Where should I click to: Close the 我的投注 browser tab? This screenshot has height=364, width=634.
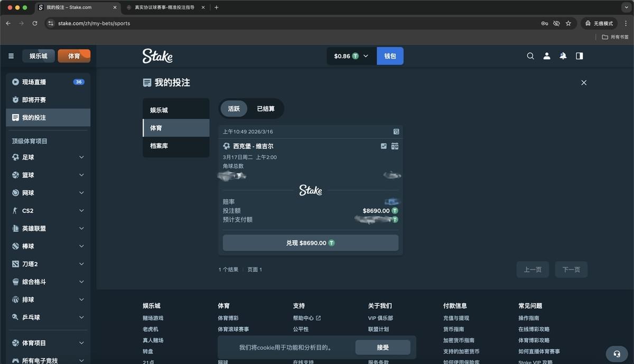(x=115, y=7)
